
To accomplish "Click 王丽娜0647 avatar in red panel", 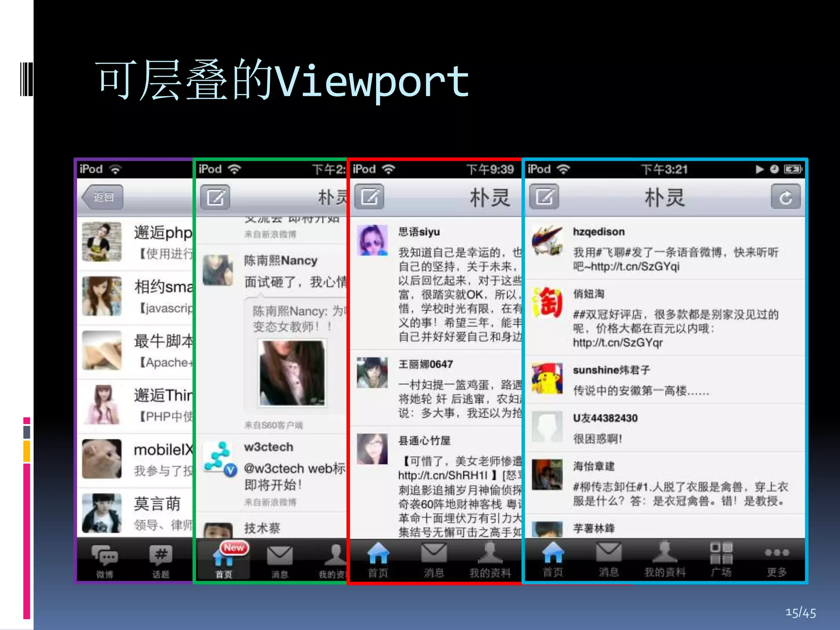I will tap(372, 372).
